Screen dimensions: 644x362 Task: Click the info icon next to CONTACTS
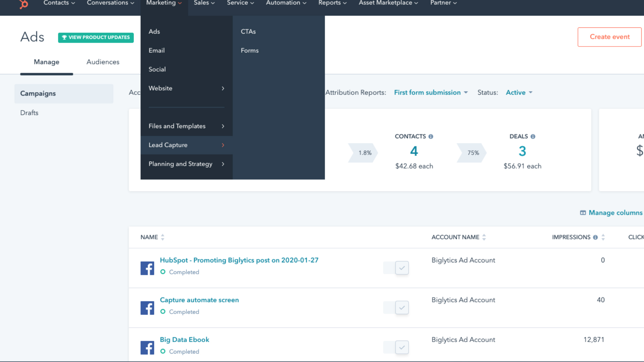click(431, 137)
